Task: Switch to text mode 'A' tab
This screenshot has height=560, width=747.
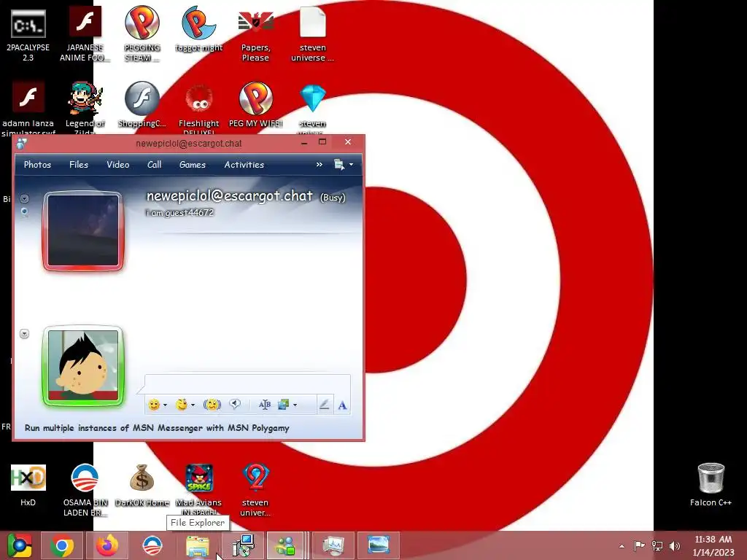Action: [342, 405]
